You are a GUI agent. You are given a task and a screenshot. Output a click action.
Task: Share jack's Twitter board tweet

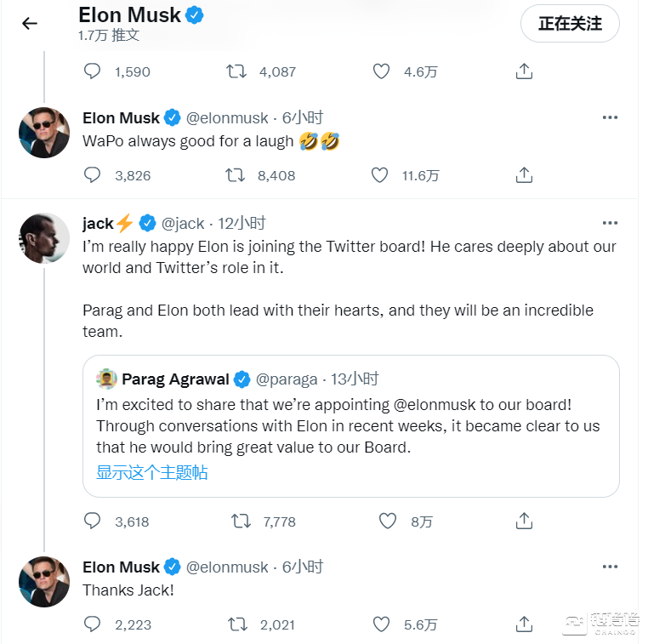click(x=525, y=521)
